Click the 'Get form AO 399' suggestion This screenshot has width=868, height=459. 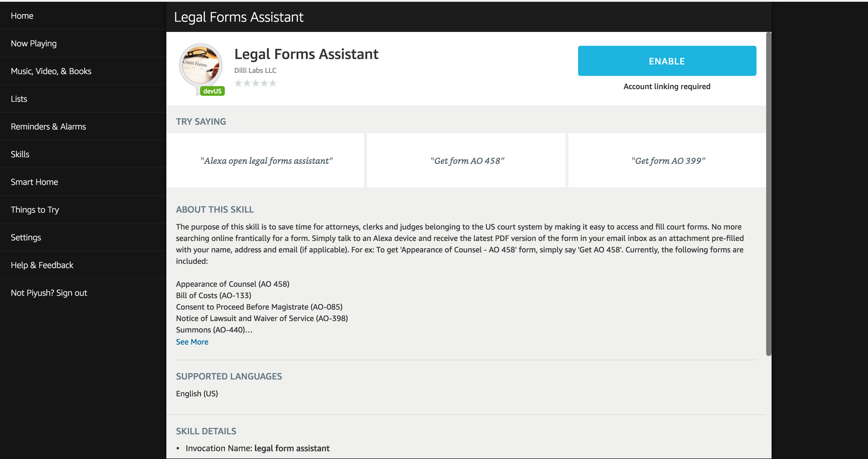(x=668, y=161)
